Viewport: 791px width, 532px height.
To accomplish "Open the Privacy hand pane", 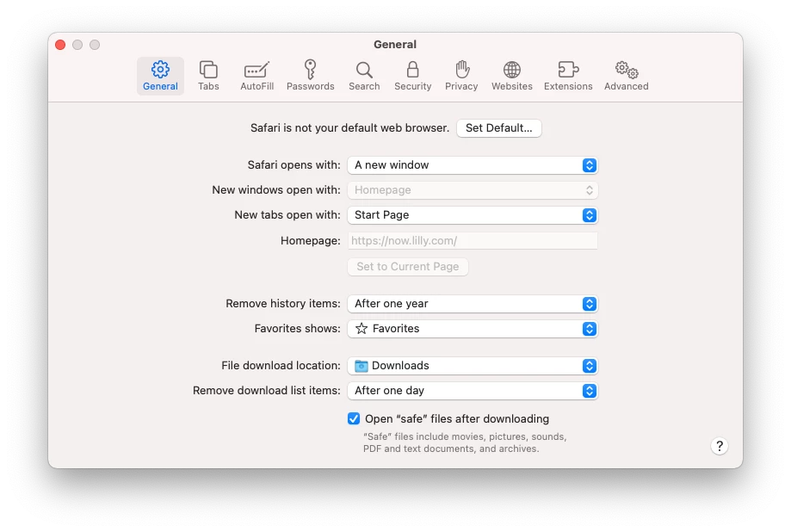I will (461, 76).
